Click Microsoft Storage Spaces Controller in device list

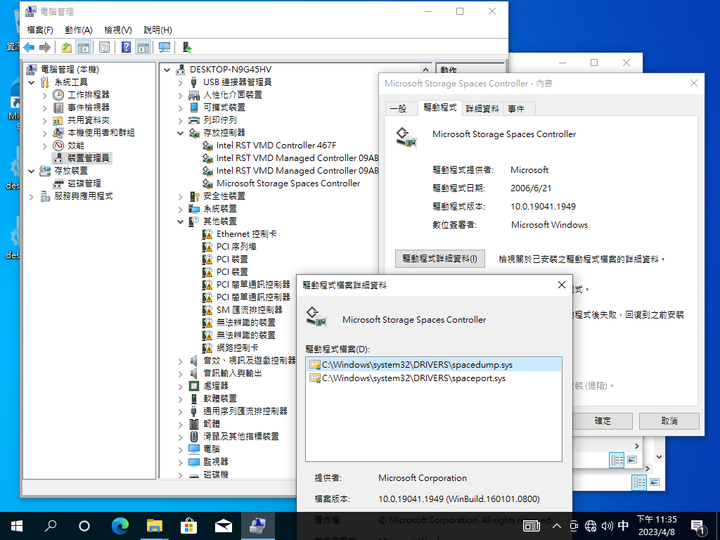(x=288, y=184)
